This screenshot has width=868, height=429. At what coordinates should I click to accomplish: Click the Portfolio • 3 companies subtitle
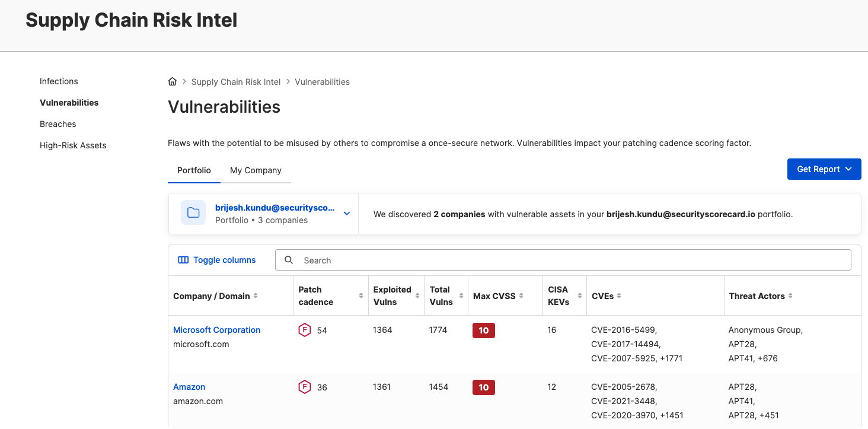coord(261,220)
